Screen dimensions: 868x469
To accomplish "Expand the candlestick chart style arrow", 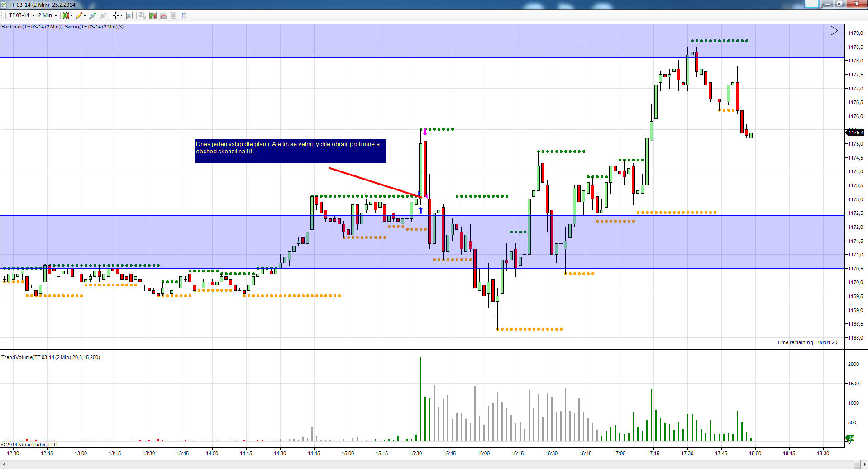I will pyautogui.click(x=72, y=15).
